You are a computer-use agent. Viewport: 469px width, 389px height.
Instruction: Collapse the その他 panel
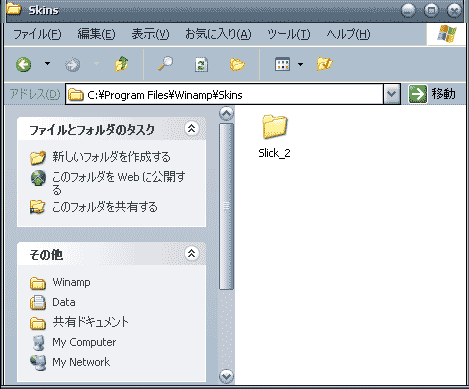(x=191, y=254)
